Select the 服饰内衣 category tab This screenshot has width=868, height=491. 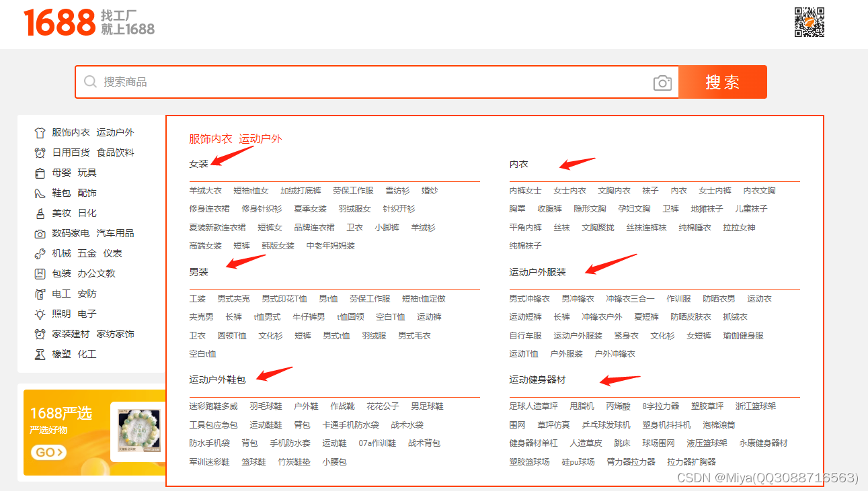208,139
